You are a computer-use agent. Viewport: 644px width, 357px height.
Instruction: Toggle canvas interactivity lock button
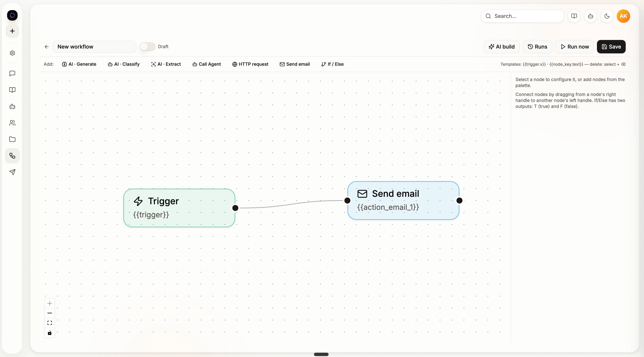coord(50,333)
